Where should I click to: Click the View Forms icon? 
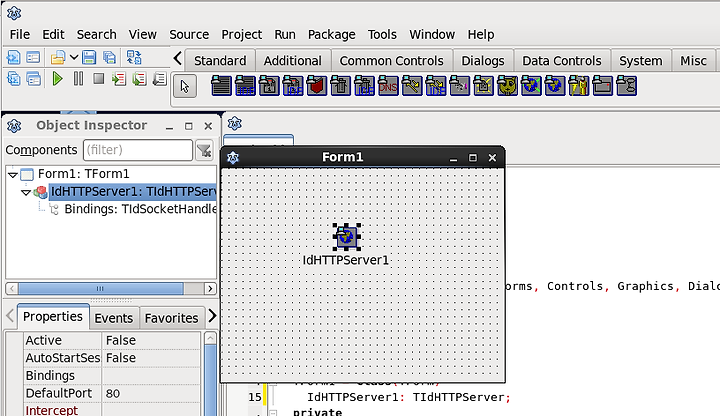33,79
